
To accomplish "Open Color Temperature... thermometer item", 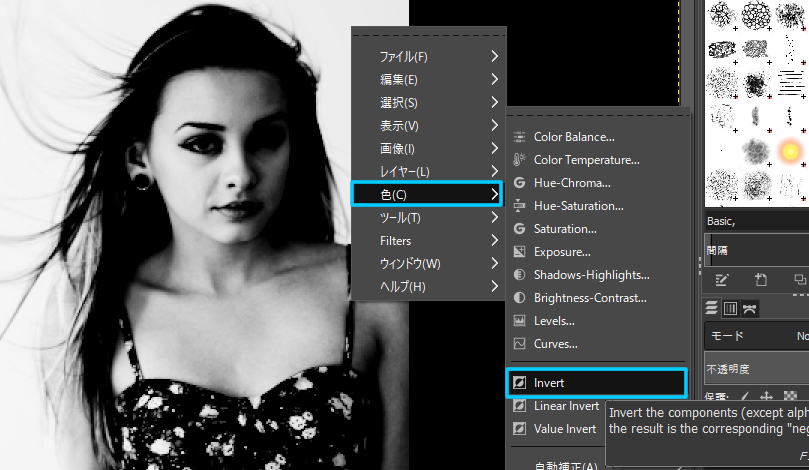I will [598, 160].
